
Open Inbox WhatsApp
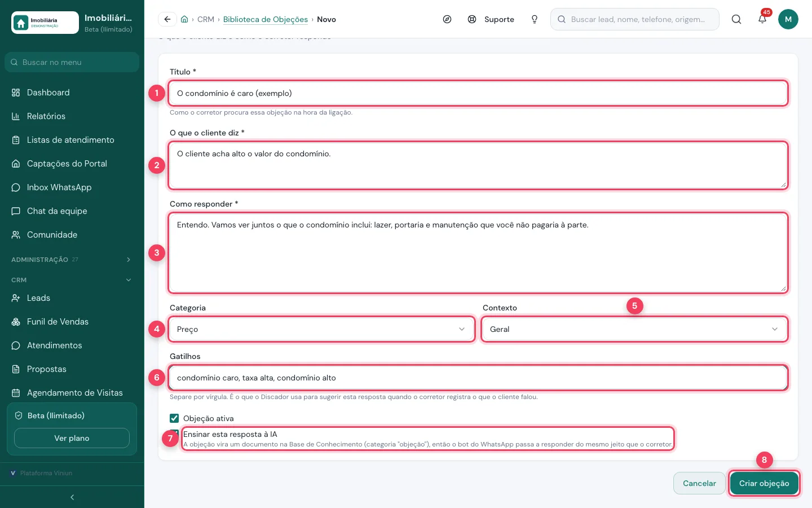pyautogui.click(x=72, y=187)
